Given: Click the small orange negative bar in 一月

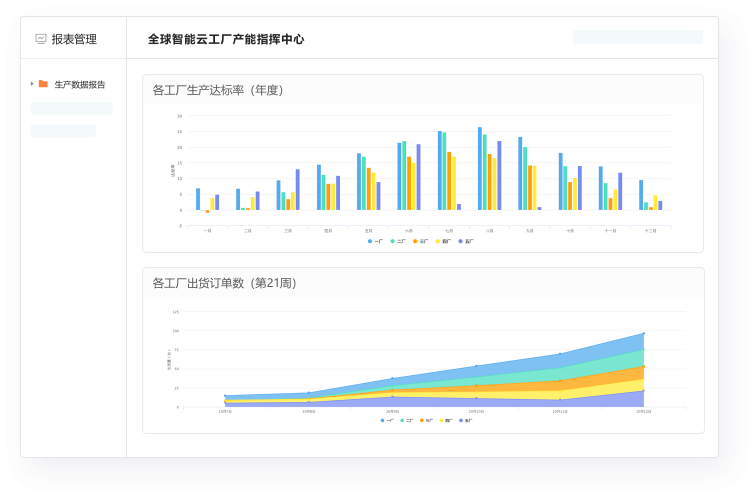Looking at the screenshot, I should coord(208,211).
